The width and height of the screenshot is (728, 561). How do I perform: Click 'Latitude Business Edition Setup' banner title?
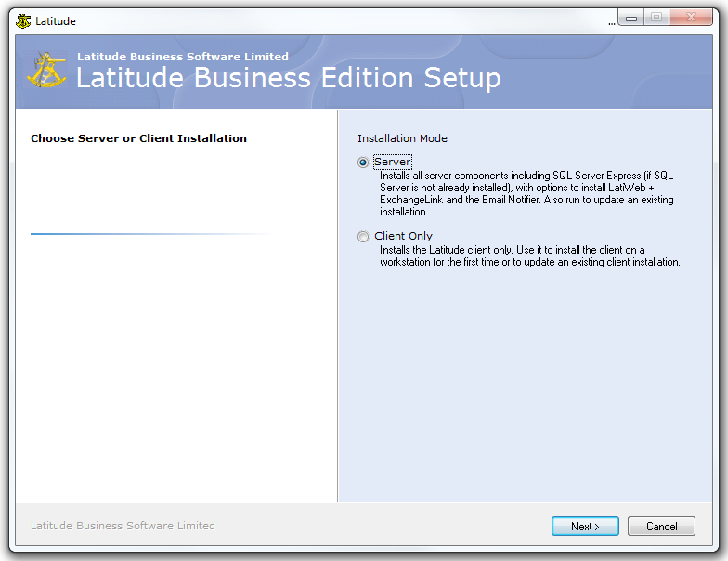pos(288,78)
